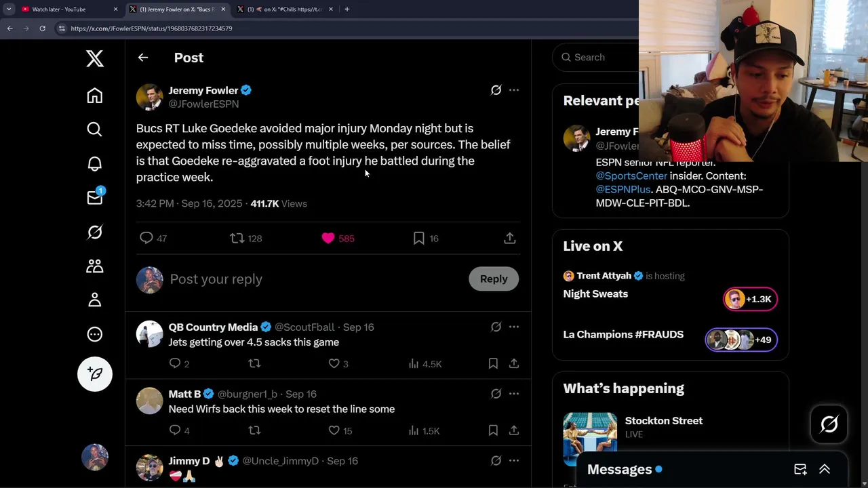Click reply bubble showing 47
Screen dimensions: 868x488
[x=153, y=238]
